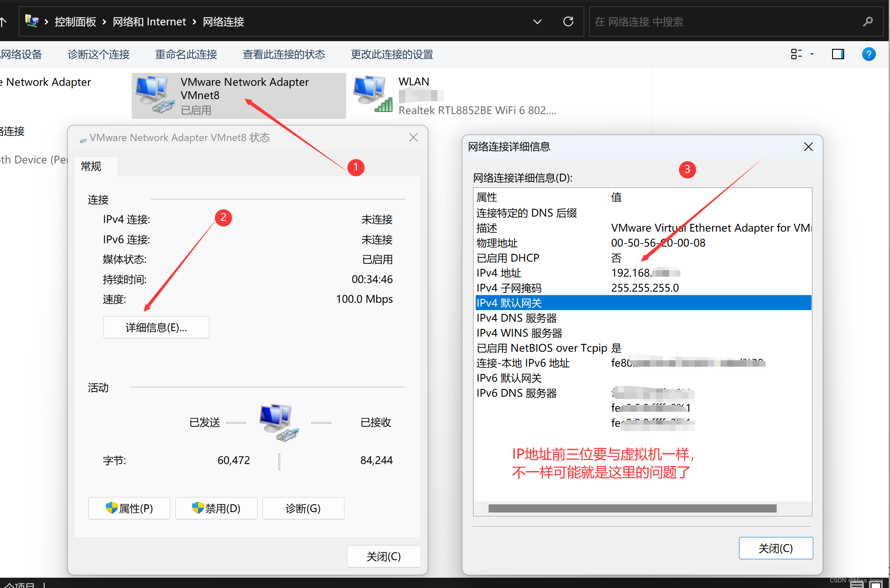The width and height of the screenshot is (890, 588).
Task: Open the address bar history dropdown
Action: tap(537, 21)
